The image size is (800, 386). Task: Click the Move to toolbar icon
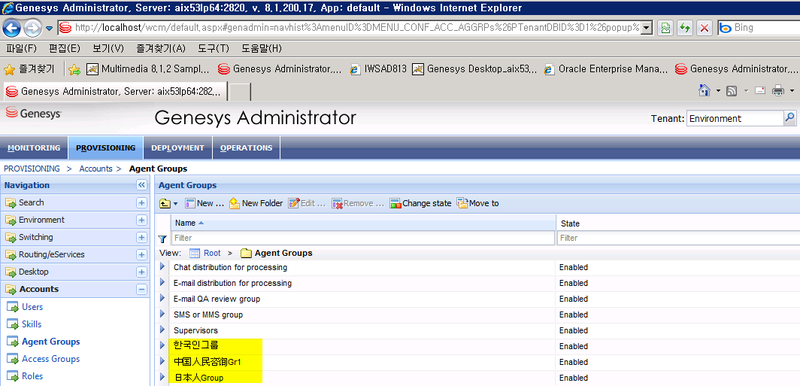coord(462,203)
